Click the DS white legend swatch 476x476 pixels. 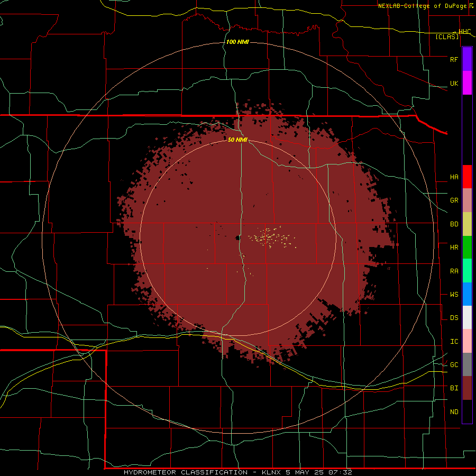point(467,317)
